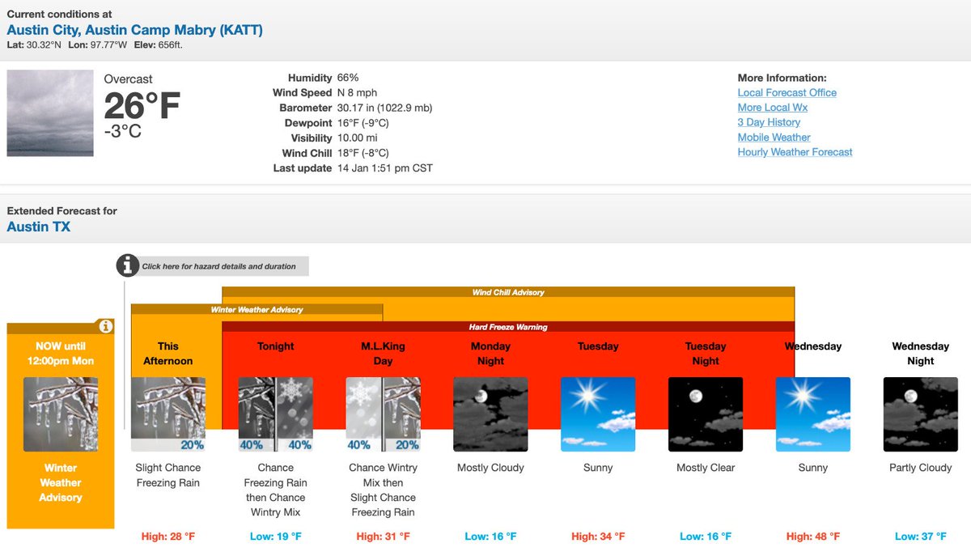Click the info icon on the NOW advisory box
Image resolution: width=971 pixels, height=560 pixels.
(105, 327)
